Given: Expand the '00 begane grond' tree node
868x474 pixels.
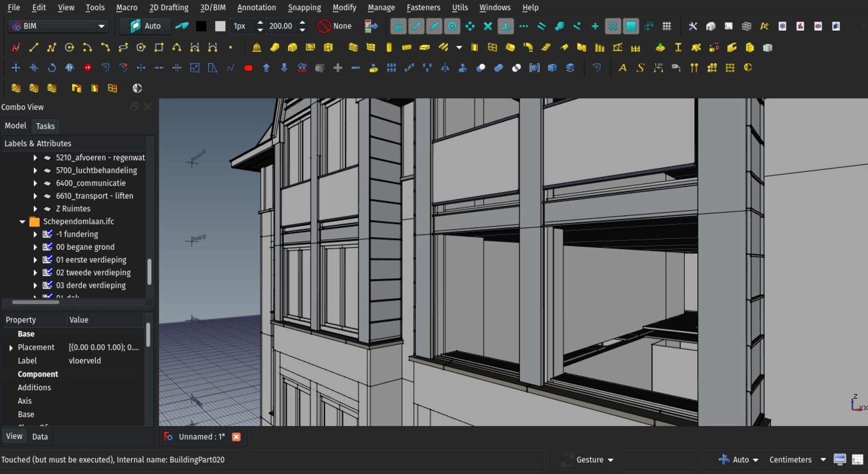Looking at the screenshot, I should 35,247.
